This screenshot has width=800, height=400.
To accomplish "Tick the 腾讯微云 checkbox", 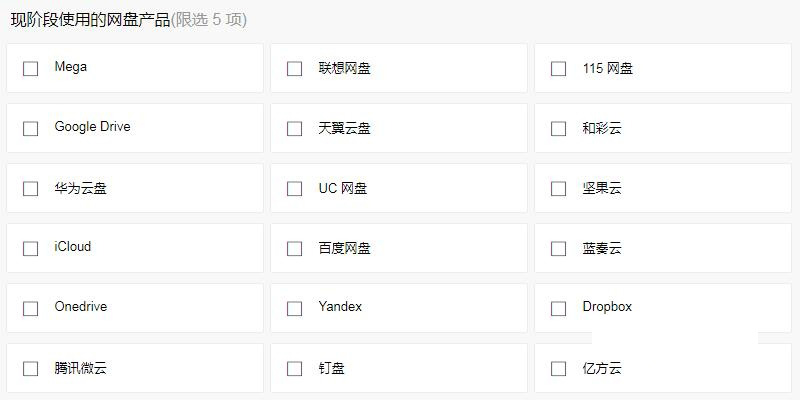I will click(31, 369).
